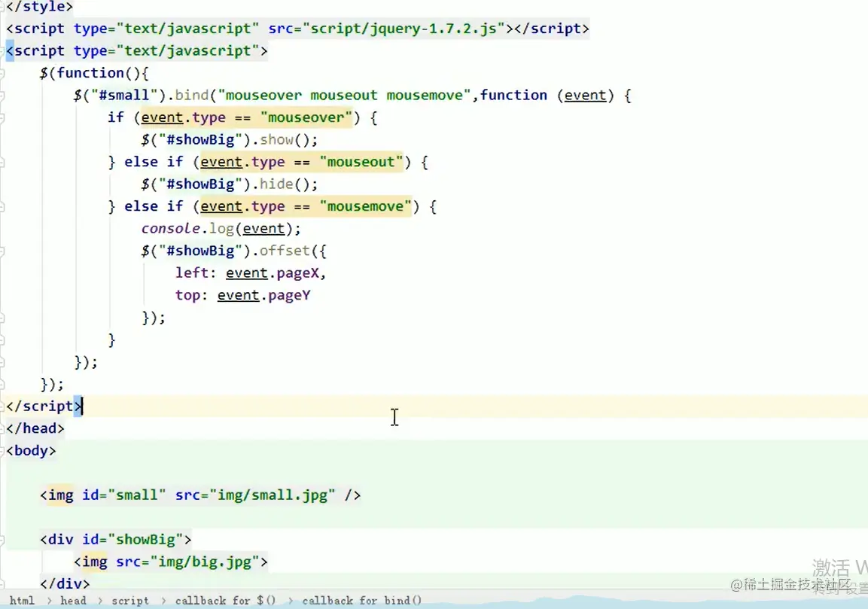Collapse the mouseover if block fold marker
Image resolution: width=868 pixels, height=609 pixels.
point(2,117)
